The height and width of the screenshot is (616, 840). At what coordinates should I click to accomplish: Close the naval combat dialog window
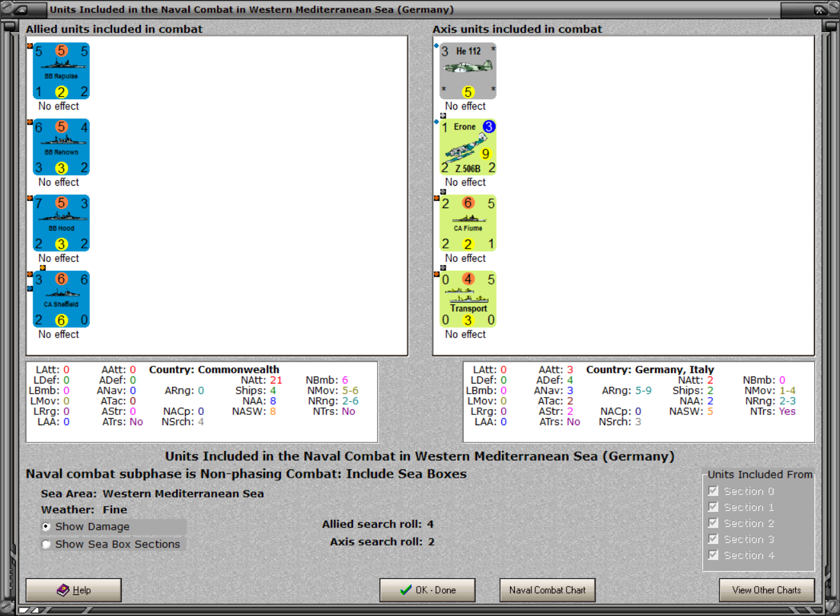(820, 10)
